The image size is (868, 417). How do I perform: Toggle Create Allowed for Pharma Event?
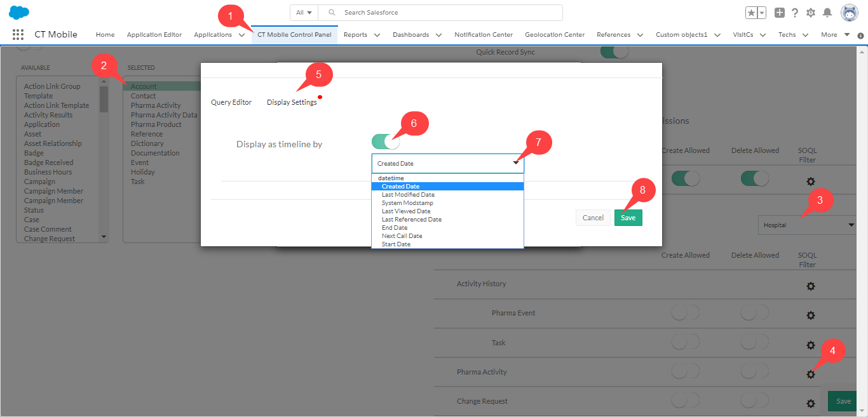685,313
